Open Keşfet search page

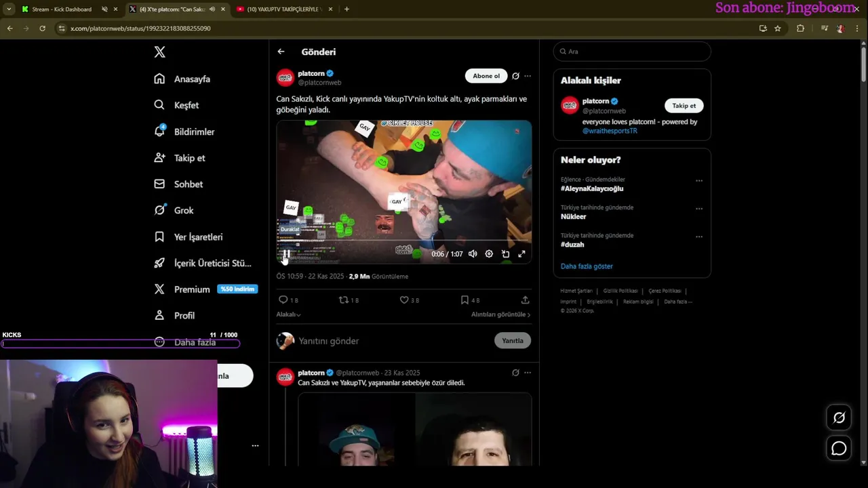tap(176, 105)
